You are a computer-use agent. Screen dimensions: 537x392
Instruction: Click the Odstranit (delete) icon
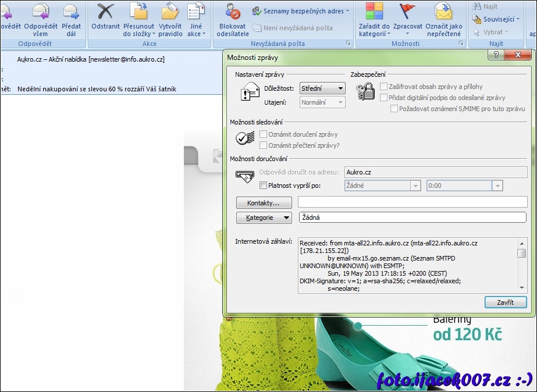[105, 11]
